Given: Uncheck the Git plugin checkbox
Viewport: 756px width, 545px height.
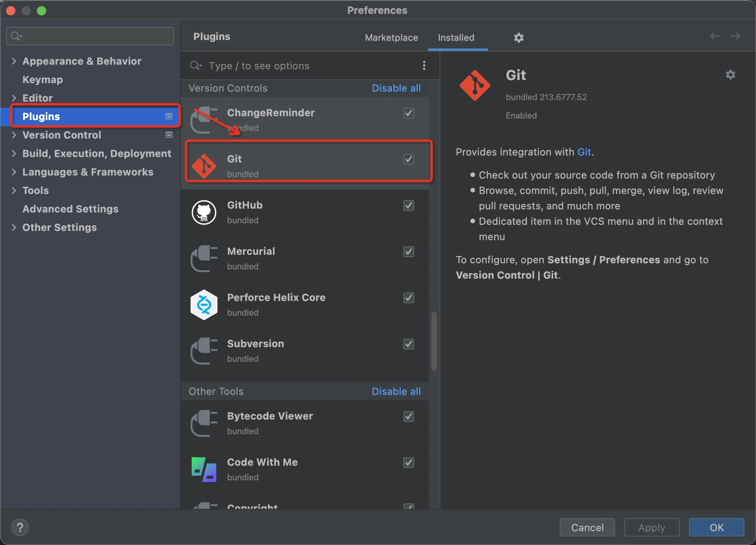Looking at the screenshot, I should click(409, 159).
